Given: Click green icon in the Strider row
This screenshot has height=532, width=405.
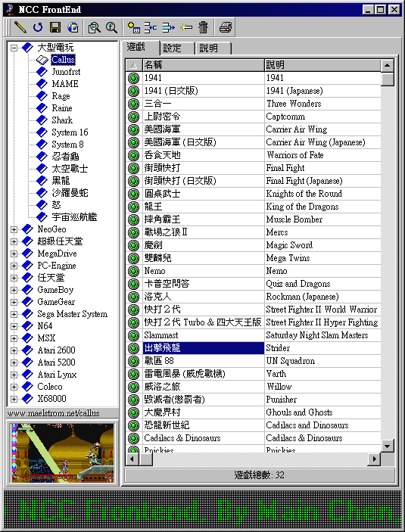Looking at the screenshot, I should (134, 348).
